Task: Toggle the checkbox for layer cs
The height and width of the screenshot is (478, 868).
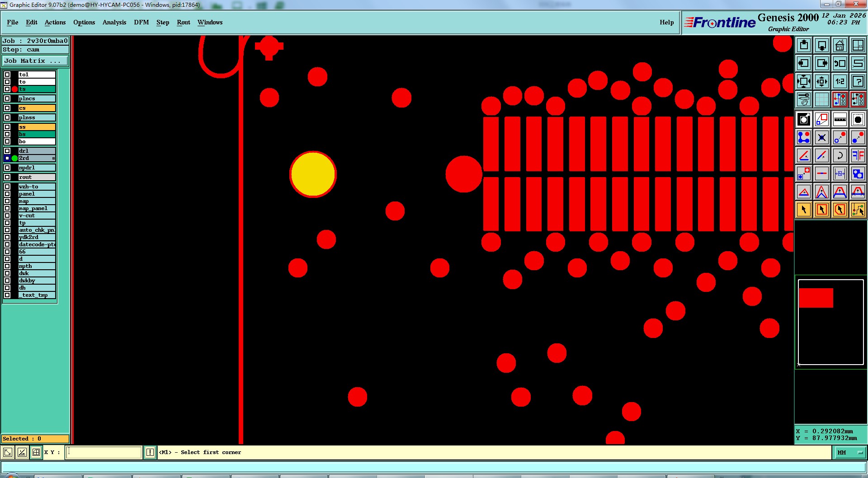Action: (7, 108)
